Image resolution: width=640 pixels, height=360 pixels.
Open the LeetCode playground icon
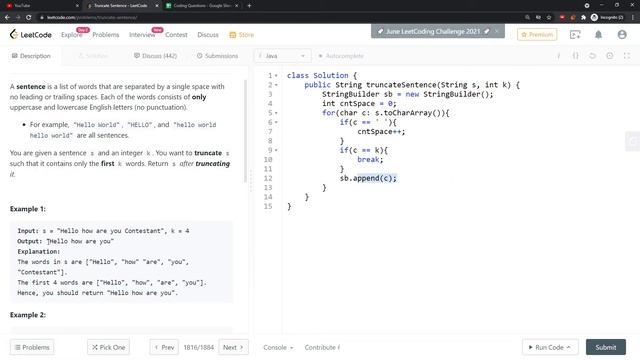pos(575,35)
